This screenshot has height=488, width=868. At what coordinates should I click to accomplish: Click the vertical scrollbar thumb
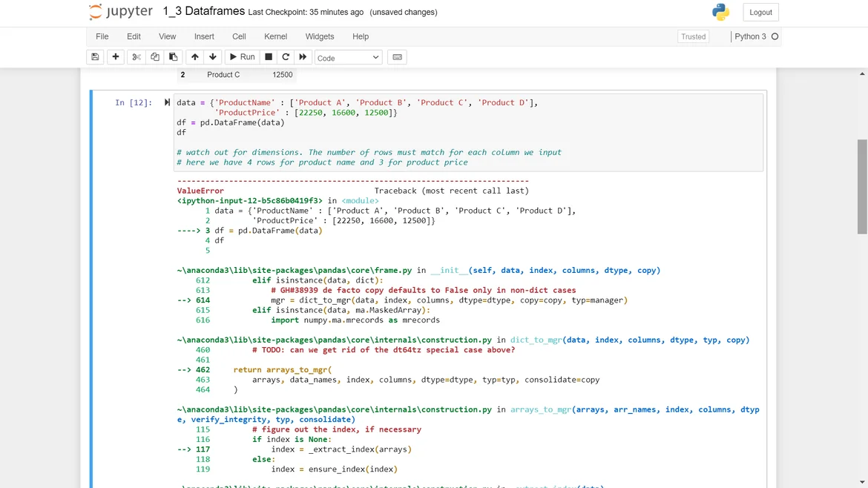point(862,186)
